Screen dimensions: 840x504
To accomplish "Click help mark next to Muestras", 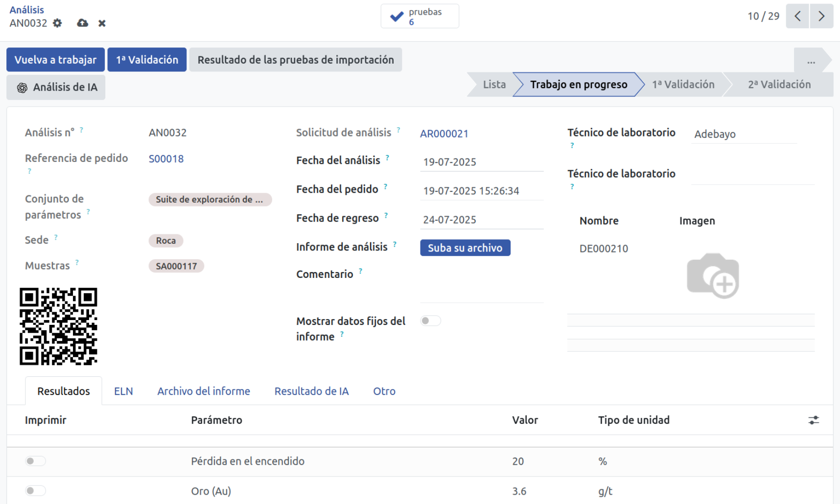I will click(77, 263).
